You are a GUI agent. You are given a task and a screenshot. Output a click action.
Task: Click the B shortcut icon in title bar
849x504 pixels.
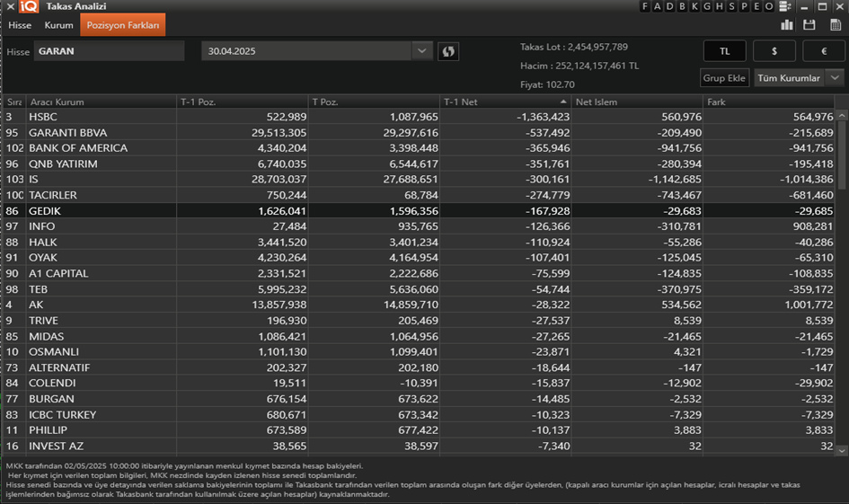click(682, 6)
